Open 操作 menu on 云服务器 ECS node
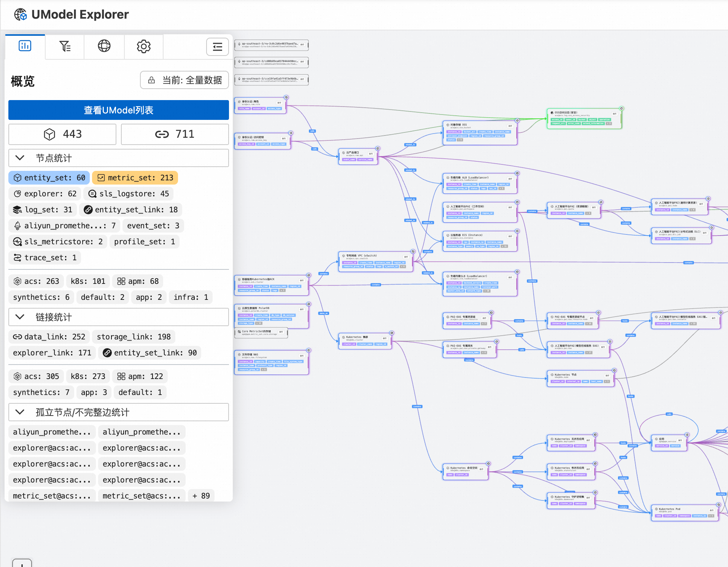The width and height of the screenshot is (728, 567). (x=510, y=236)
